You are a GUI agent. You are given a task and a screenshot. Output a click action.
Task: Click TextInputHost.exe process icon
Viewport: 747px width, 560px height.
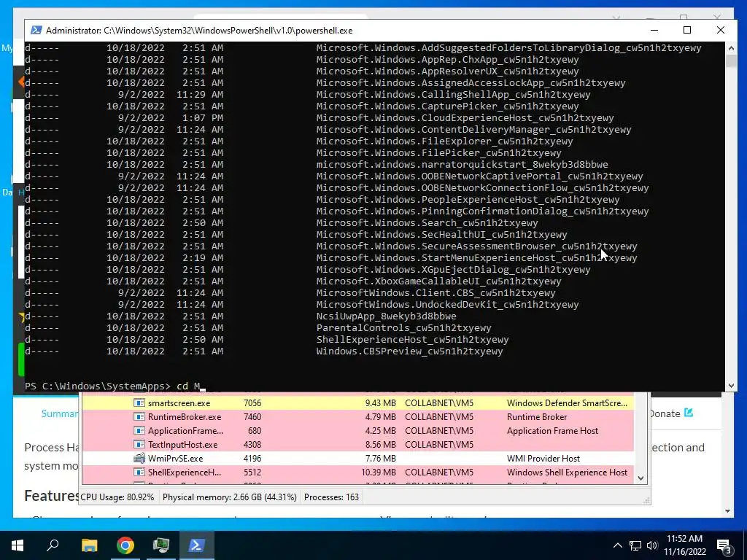(x=139, y=444)
